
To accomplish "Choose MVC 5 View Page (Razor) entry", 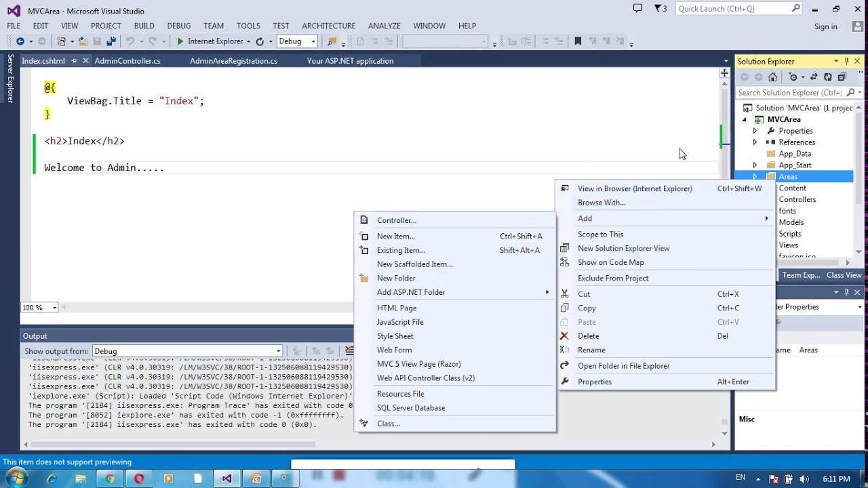I will (455, 364).
